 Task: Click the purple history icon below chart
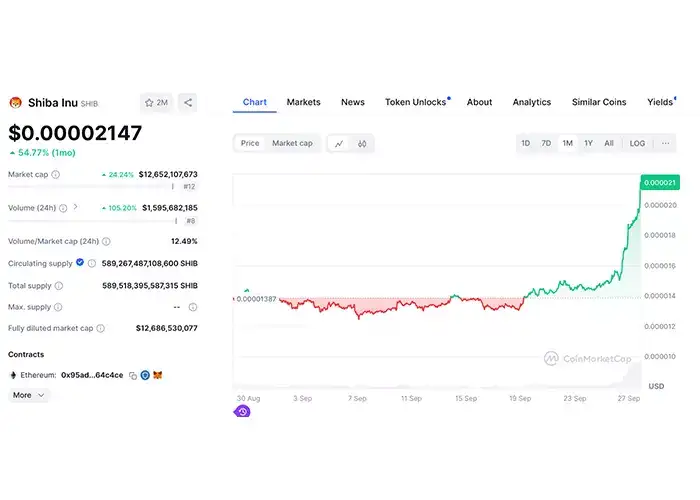pos(242,411)
